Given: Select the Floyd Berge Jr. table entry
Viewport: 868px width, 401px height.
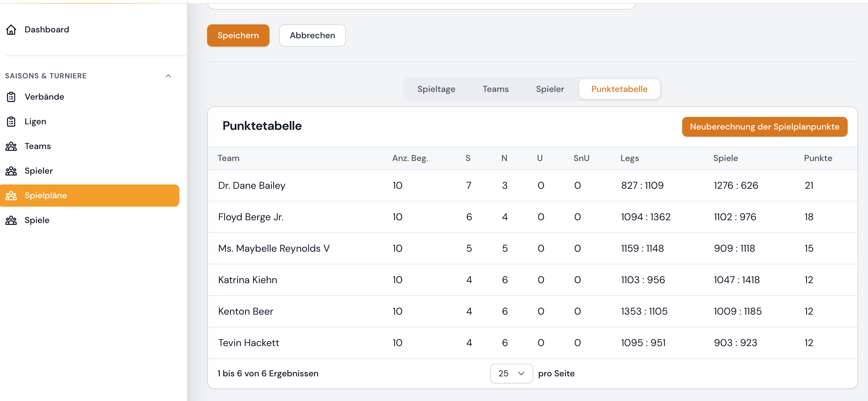Looking at the screenshot, I should 250,217.
